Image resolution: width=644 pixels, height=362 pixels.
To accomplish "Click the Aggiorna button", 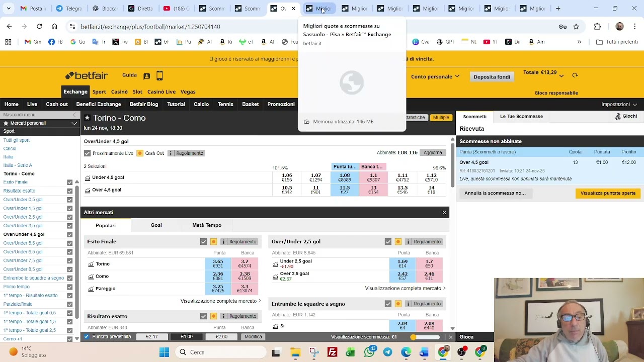I will click(x=433, y=153).
